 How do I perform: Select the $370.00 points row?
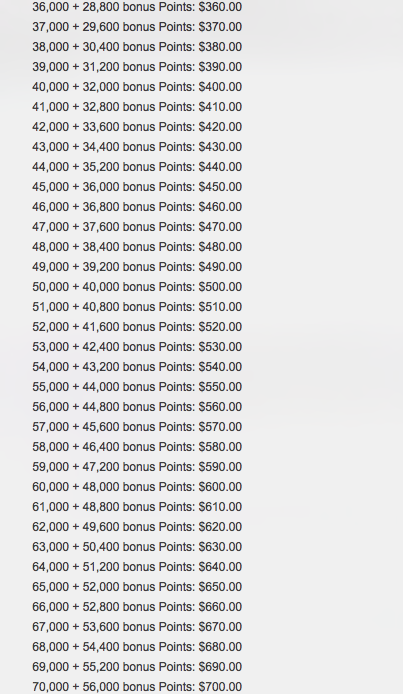pos(137,27)
